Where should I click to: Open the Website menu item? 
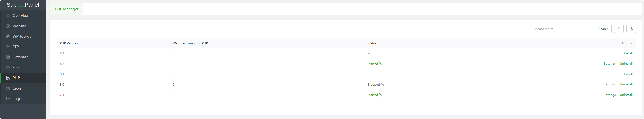coord(20,26)
